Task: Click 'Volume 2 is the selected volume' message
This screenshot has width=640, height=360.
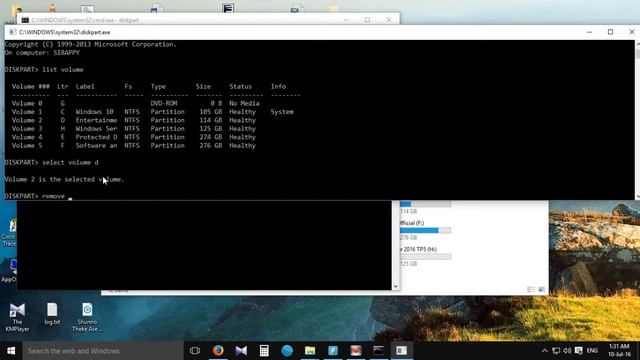Action: pyautogui.click(x=64, y=179)
